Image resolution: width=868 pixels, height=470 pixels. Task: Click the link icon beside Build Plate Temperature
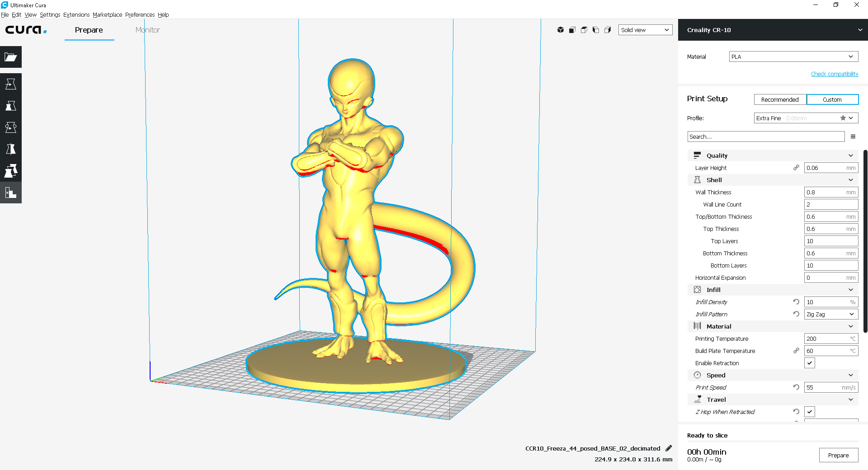pyautogui.click(x=796, y=351)
